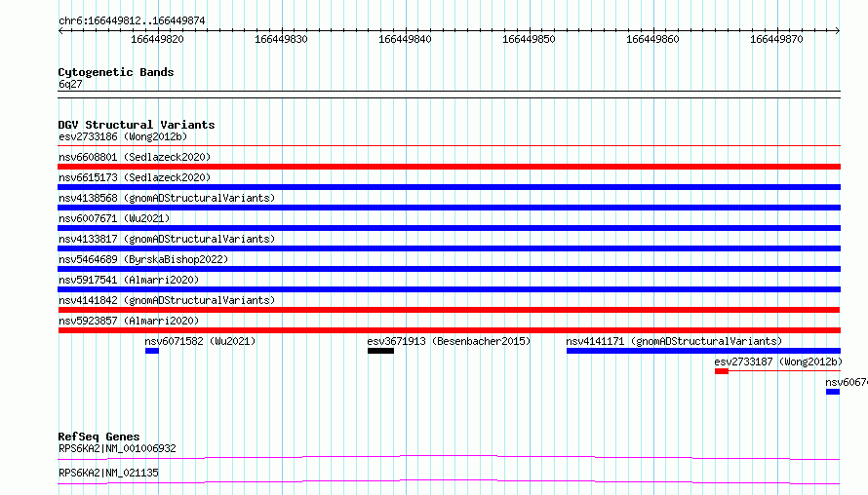
Task: Open the nsv6007671 (Wu2021) variant
Action: (114, 218)
